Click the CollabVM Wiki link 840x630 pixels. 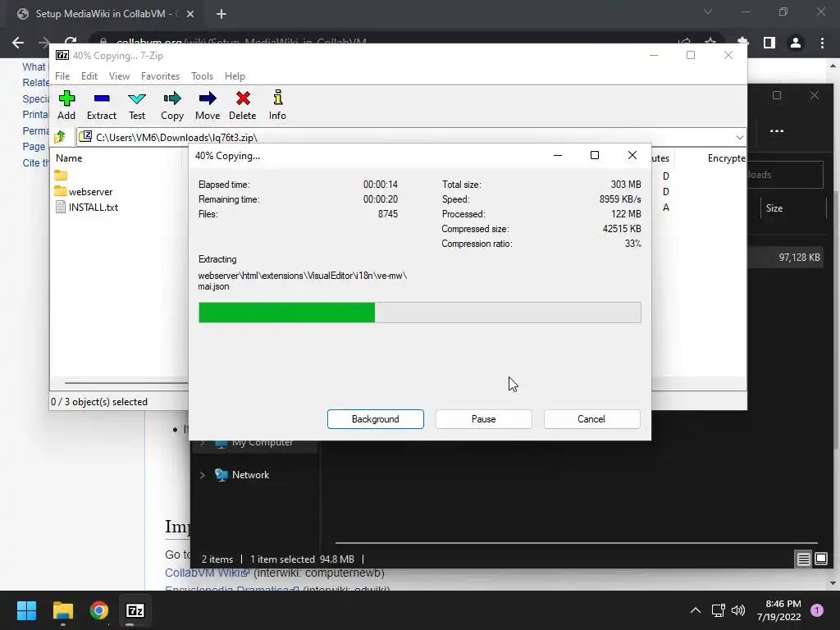pyautogui.click(x=207, y=573)
